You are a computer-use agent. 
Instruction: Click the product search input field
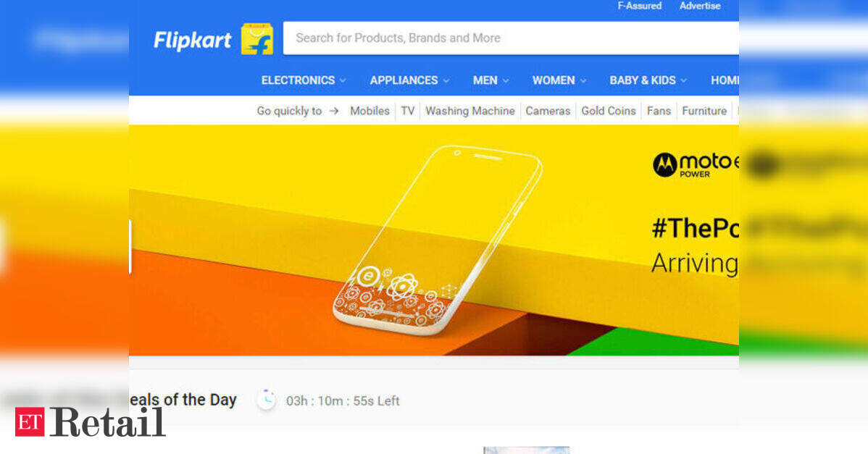[x=511, y=38]
